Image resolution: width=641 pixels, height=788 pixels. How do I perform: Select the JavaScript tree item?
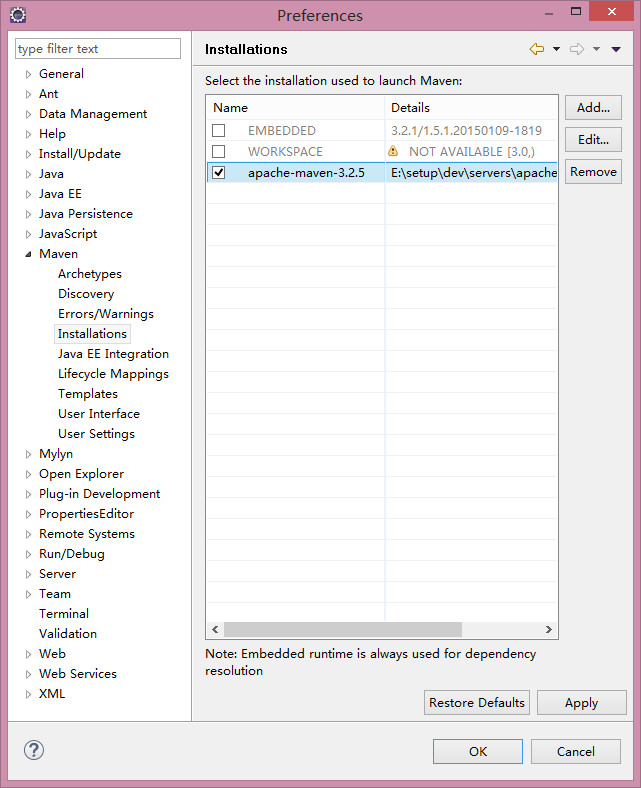(x=68, y=234)
